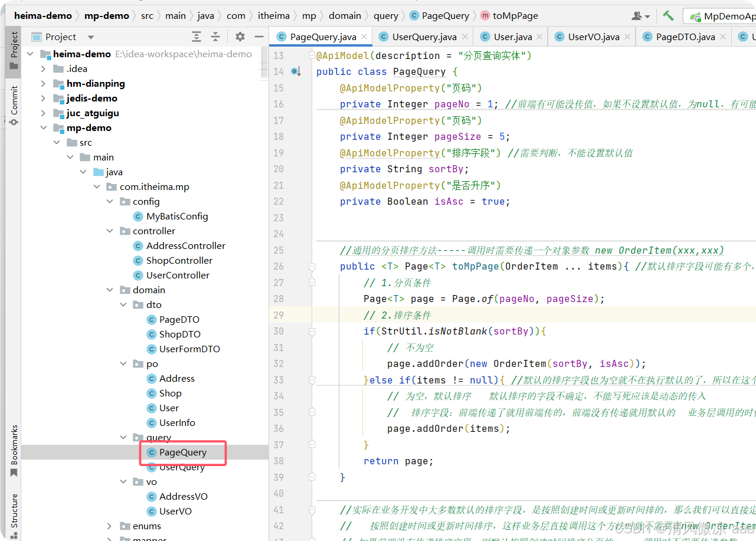
Task: Open the user account icon menu
Action: [x=640, y=16]
